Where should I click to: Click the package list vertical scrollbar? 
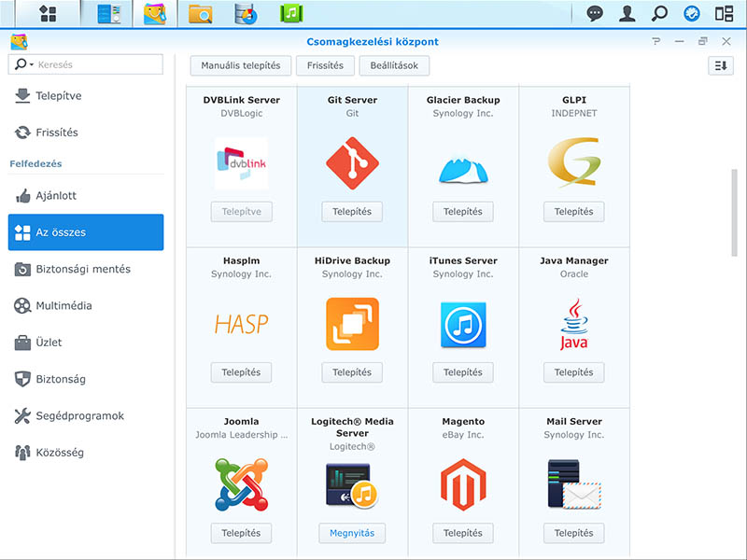coord(733,212)
